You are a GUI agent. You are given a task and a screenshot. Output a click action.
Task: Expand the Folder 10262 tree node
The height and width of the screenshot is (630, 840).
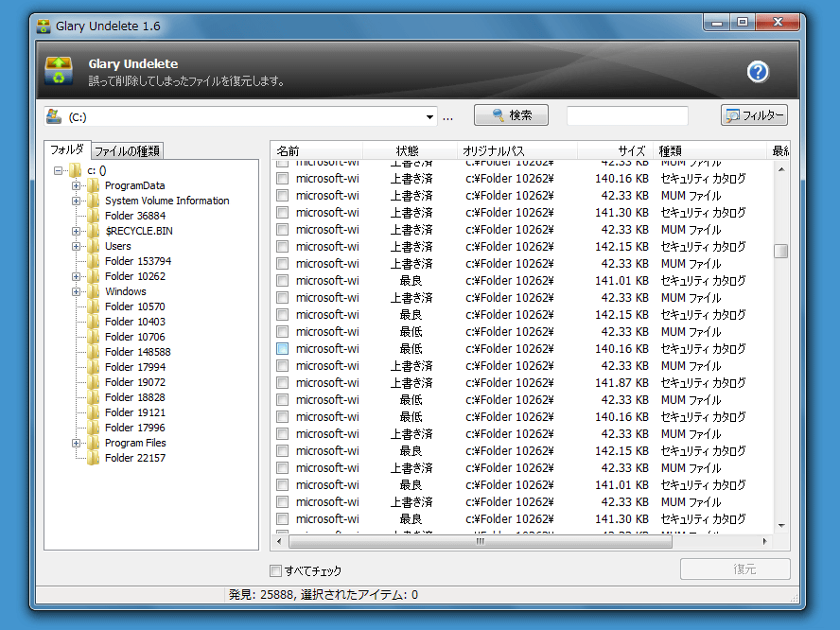76,276
